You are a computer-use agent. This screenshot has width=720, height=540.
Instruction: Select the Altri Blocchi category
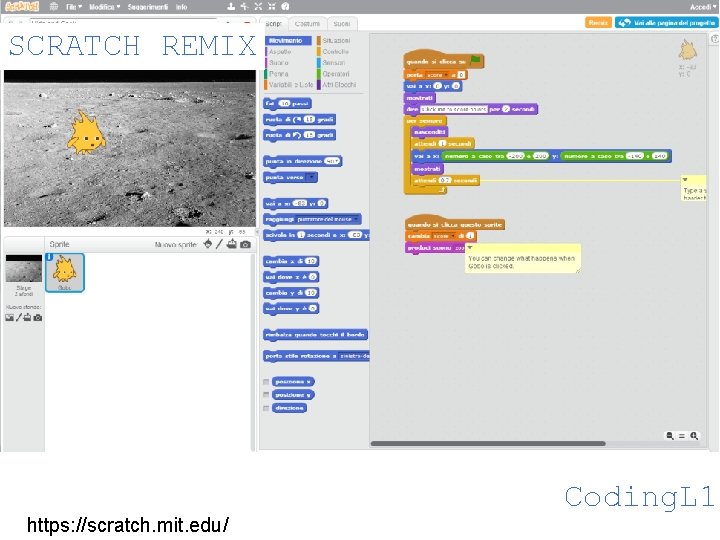[338, 84]
